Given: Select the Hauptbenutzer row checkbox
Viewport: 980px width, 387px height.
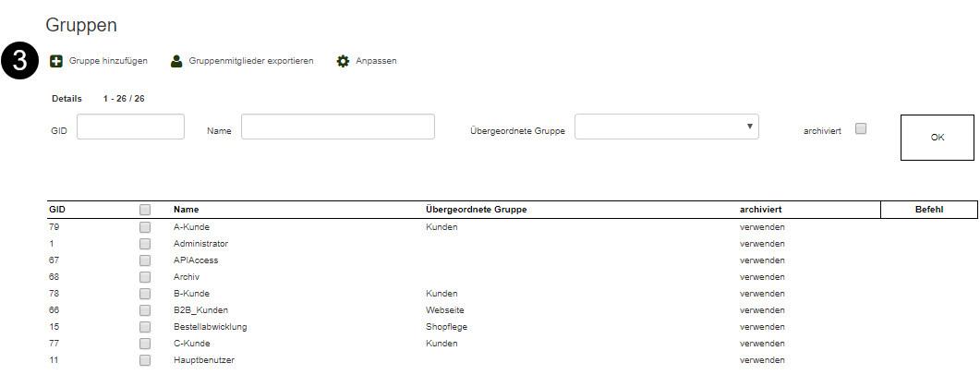Looking at the screenshot, I should (145, 360).
